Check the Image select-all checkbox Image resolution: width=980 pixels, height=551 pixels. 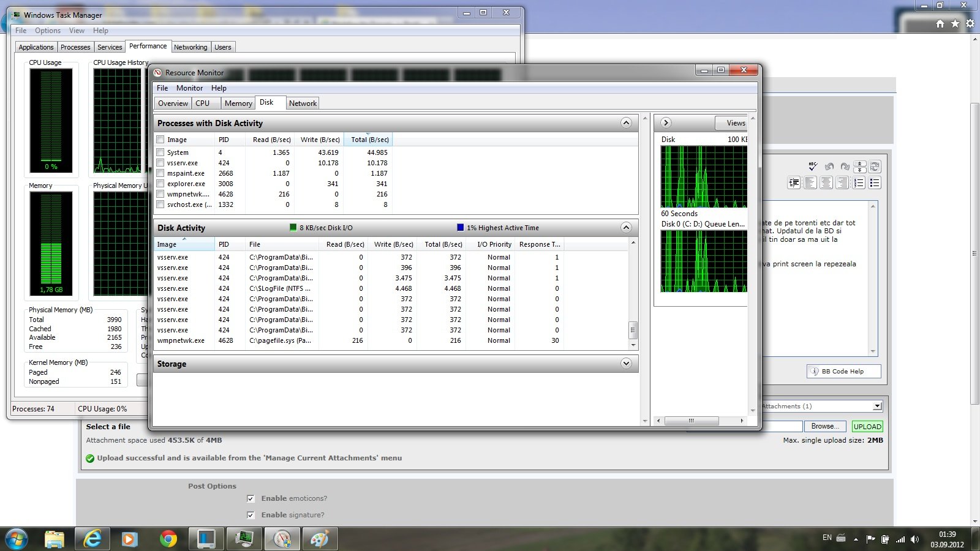160,140
